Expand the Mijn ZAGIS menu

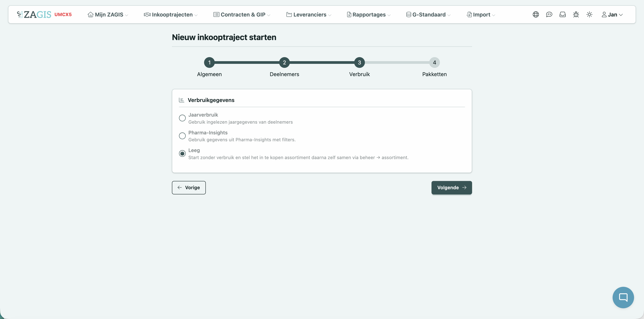pos(108,15)
